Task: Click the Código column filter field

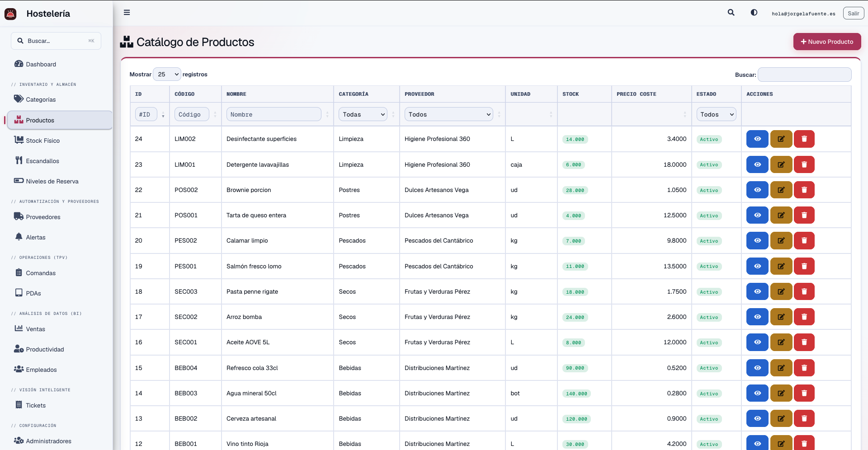Action: [192, 114]
